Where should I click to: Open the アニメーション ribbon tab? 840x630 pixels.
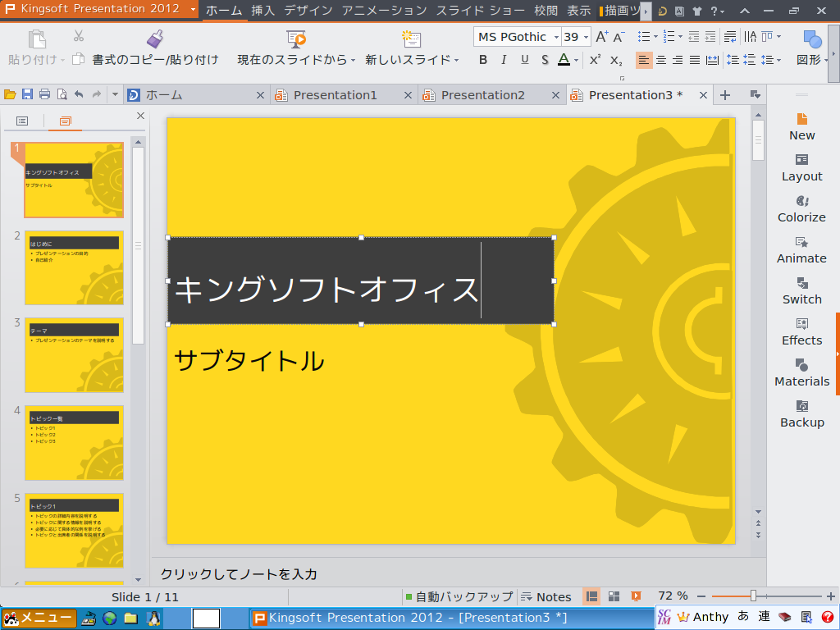[384, 11]
